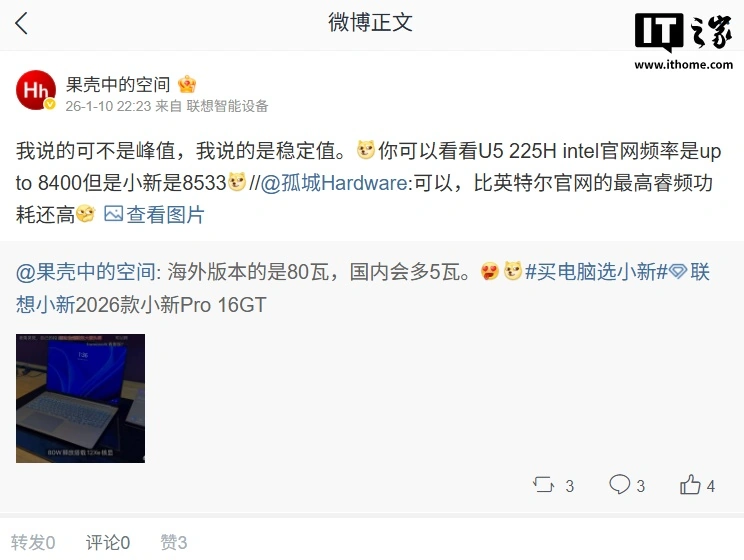744x560 pixels.
Task: Click the source 联想智能设备 label
Action: point(227,106)
